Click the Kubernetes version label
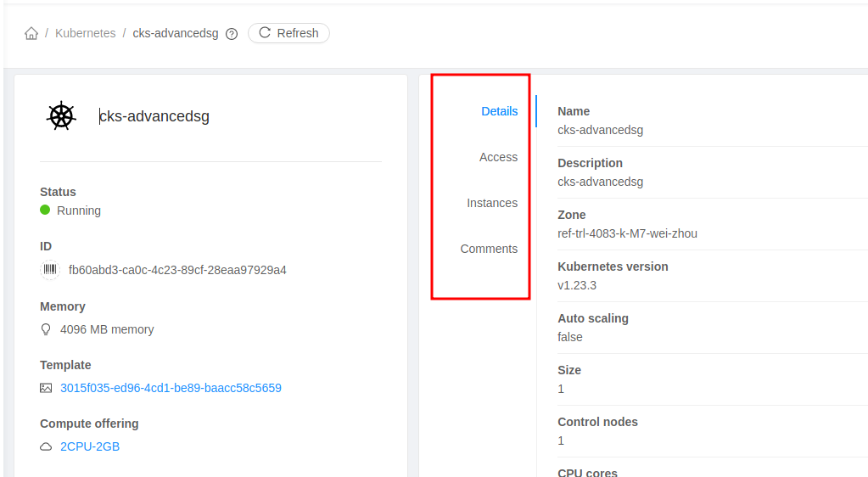The width and height of the screenshot is (868, 477). pyautogui.click(x=613, y=267)
